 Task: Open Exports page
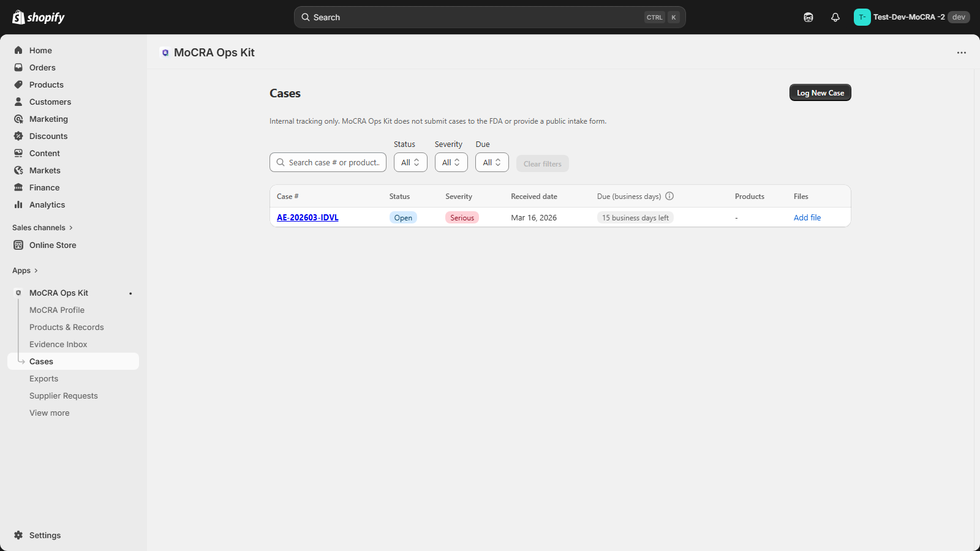click(x=44, y=378)
